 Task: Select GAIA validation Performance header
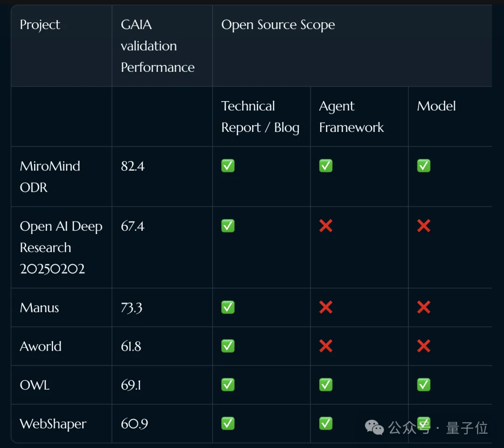(x=158, y=46)
